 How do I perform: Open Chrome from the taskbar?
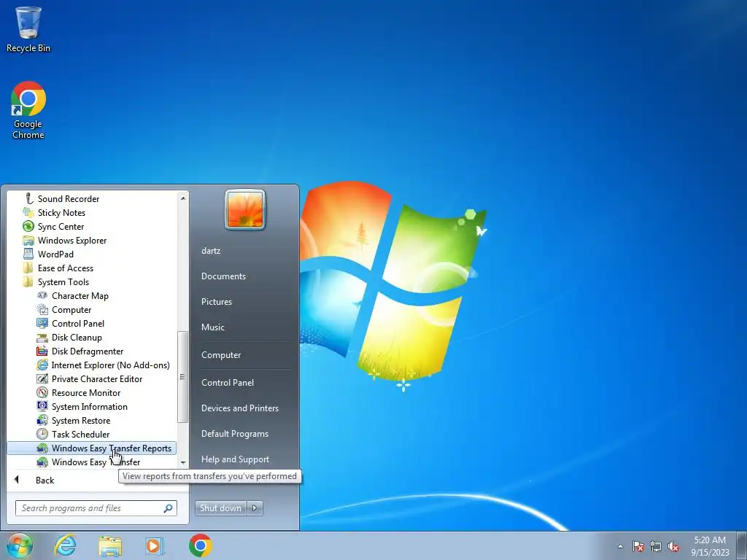coord(200,545)
